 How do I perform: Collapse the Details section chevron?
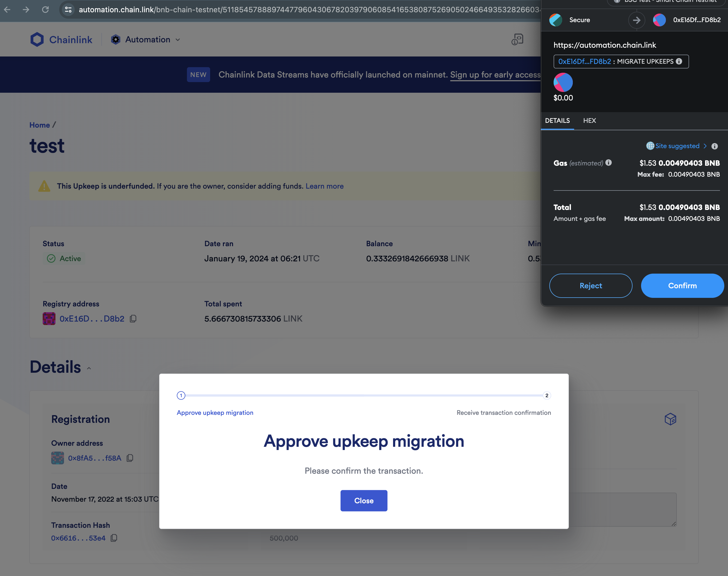pyautogui.click(x=89, y=368)
